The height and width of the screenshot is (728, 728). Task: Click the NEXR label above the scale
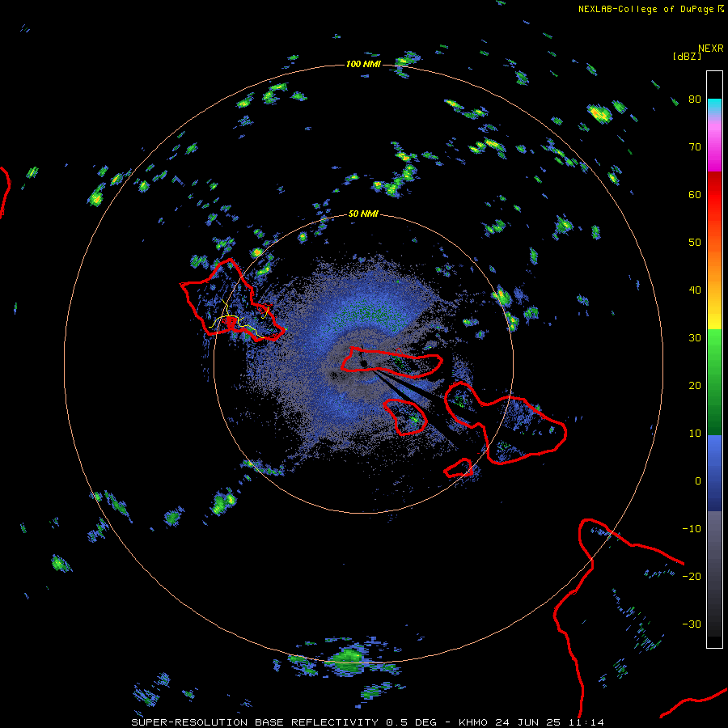click(710, 49)
